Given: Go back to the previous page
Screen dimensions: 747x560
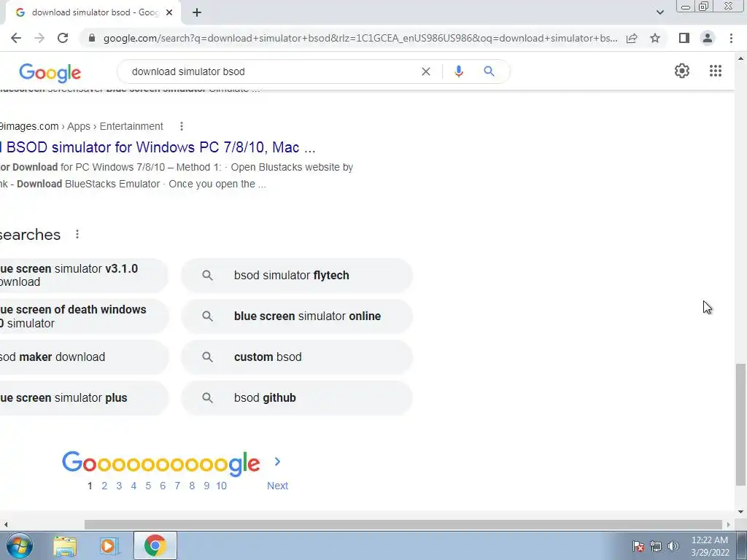Looking at the screenshot, I should [16, 38].
